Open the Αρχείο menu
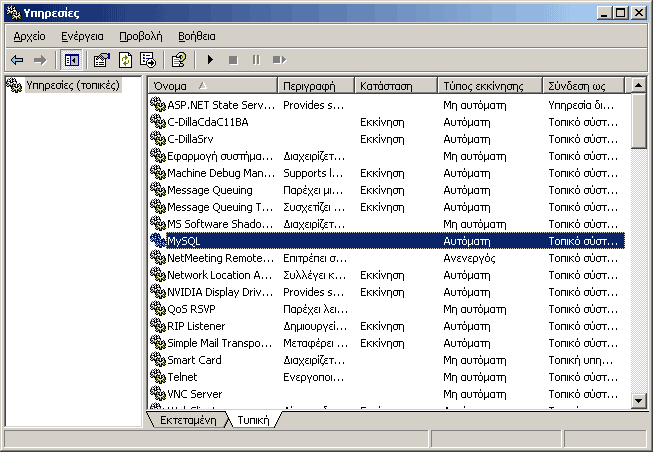This screenshot has width=653, height=452. pos(29,37)
